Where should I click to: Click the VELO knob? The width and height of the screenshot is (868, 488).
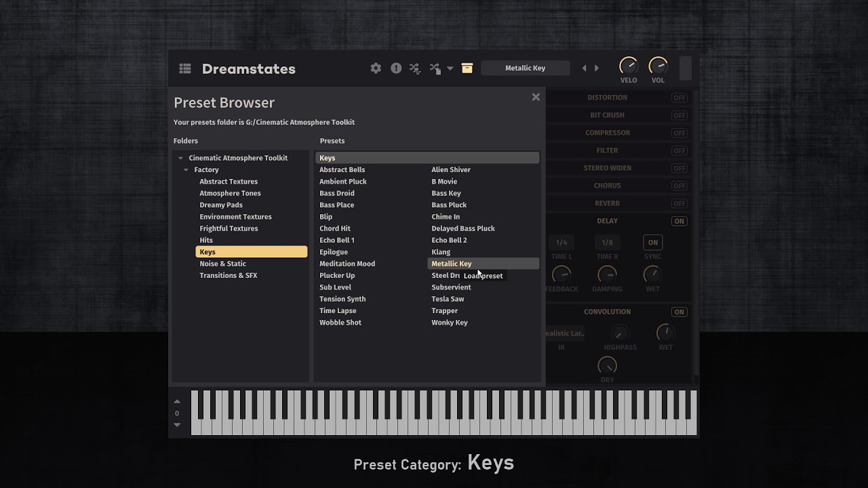629,66
